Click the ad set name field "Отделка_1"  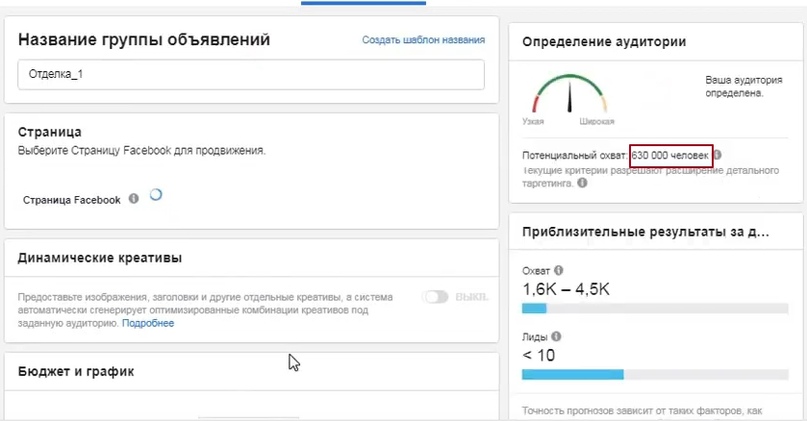[x=251, y=75]
